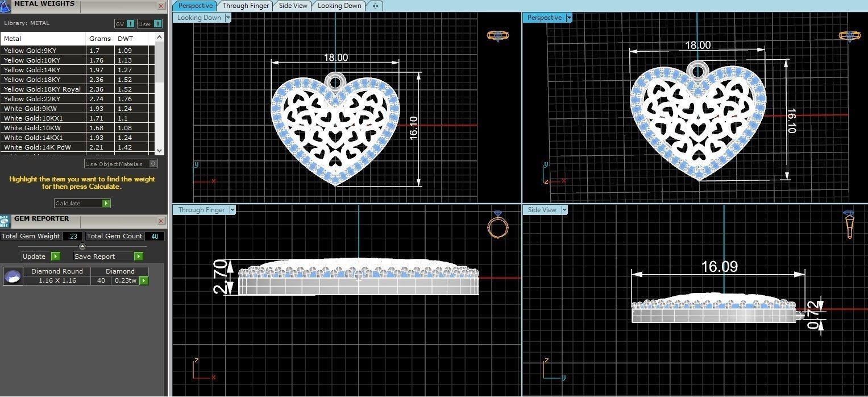Click the Metal Weights flask icon
Screen dimensions: 868x397
[x=5, y=6]
